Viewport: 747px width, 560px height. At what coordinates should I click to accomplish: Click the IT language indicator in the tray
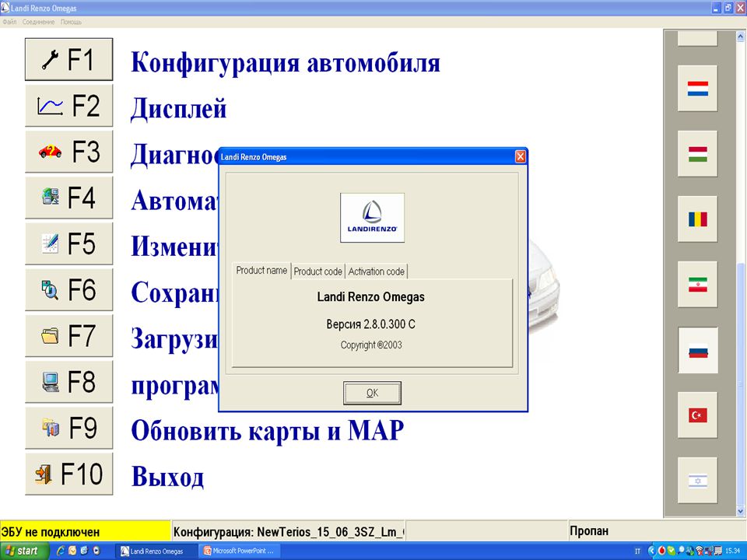[x=638, y=551]
